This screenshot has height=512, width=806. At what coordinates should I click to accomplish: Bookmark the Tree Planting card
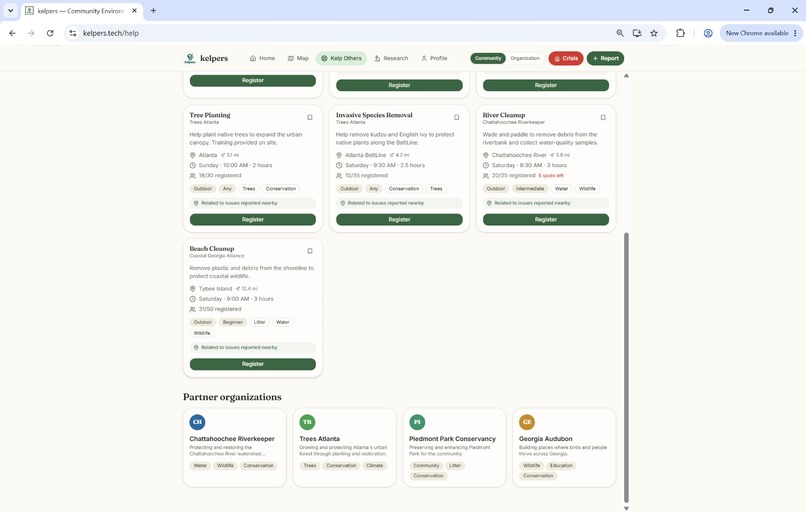coord(310,118)
